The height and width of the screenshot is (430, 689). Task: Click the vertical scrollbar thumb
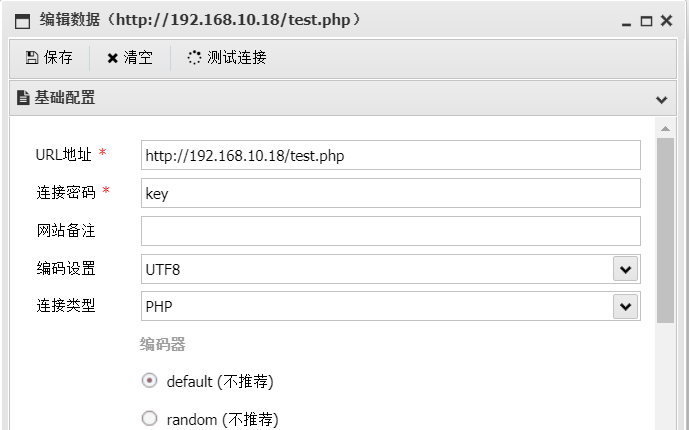665,230
